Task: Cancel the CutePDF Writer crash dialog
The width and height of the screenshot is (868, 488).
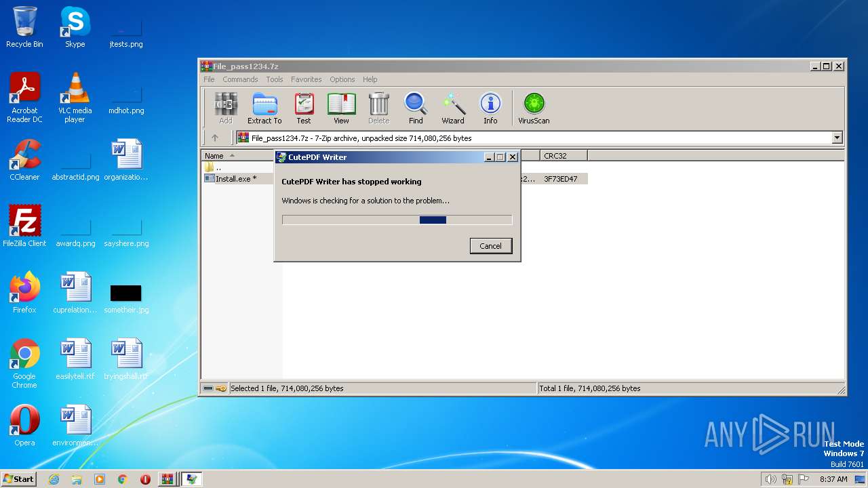Action: 491,246
